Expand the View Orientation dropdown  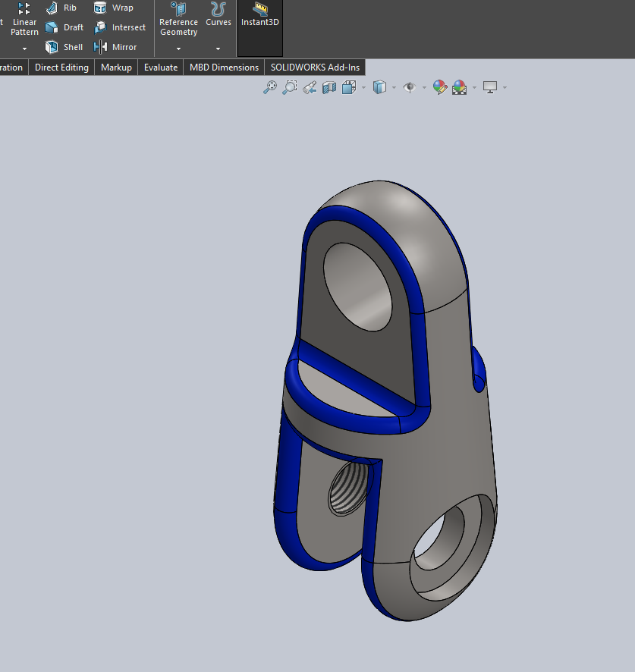(x=363, y=87)
